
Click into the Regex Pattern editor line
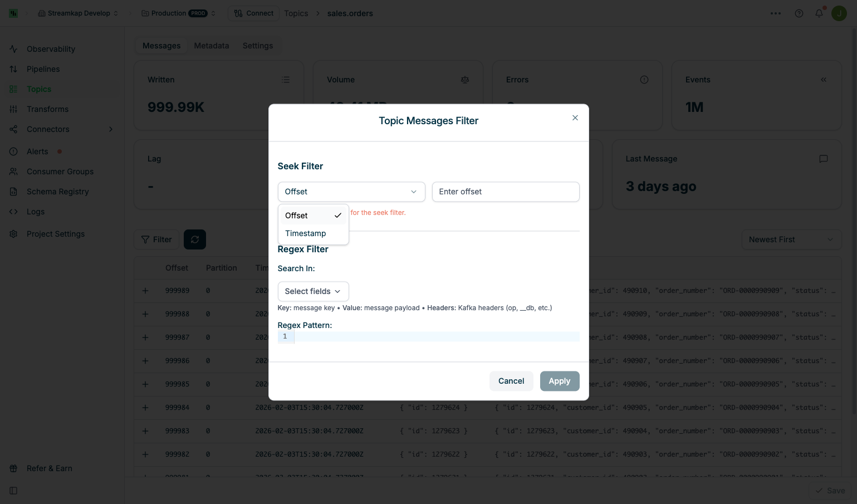(x=437, y=336)
